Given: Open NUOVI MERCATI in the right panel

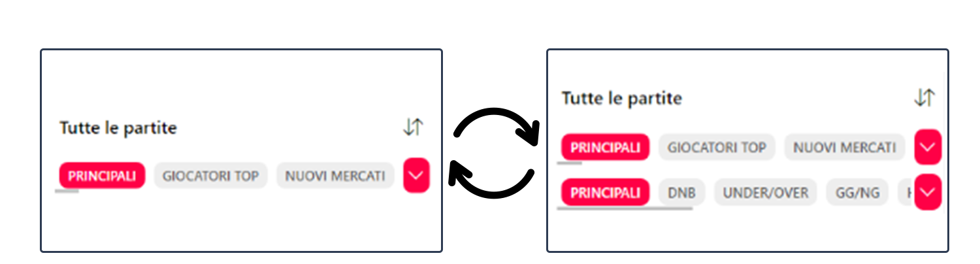Looking at the screenshot, I should point(845,148).
